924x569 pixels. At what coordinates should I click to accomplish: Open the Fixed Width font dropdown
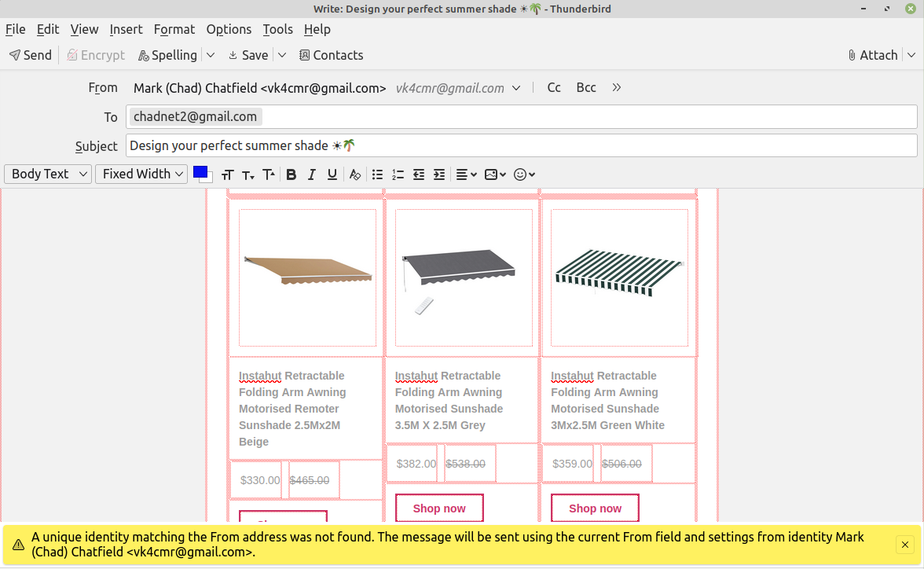[x=141, y=174]
